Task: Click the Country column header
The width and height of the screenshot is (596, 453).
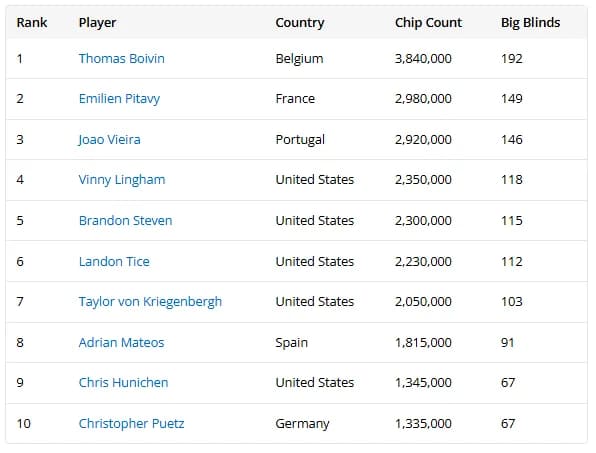Action: tap(300, 23)
